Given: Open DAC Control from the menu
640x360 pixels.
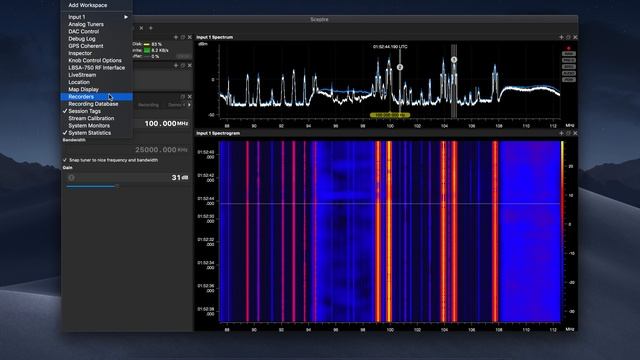Looking at the screenshot, I should pos(84,31).
